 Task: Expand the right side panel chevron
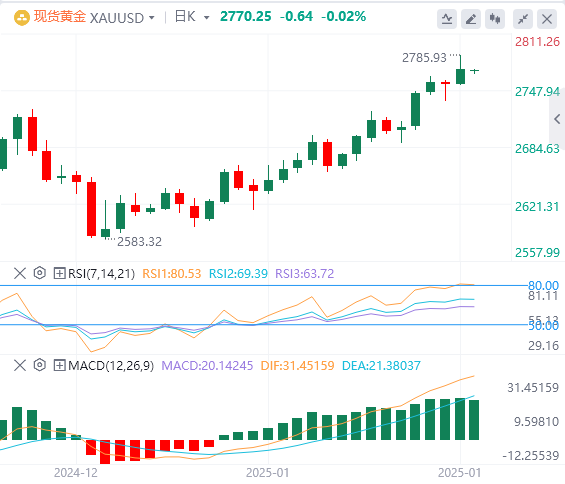pyautogui.click(x=557, y=119)
